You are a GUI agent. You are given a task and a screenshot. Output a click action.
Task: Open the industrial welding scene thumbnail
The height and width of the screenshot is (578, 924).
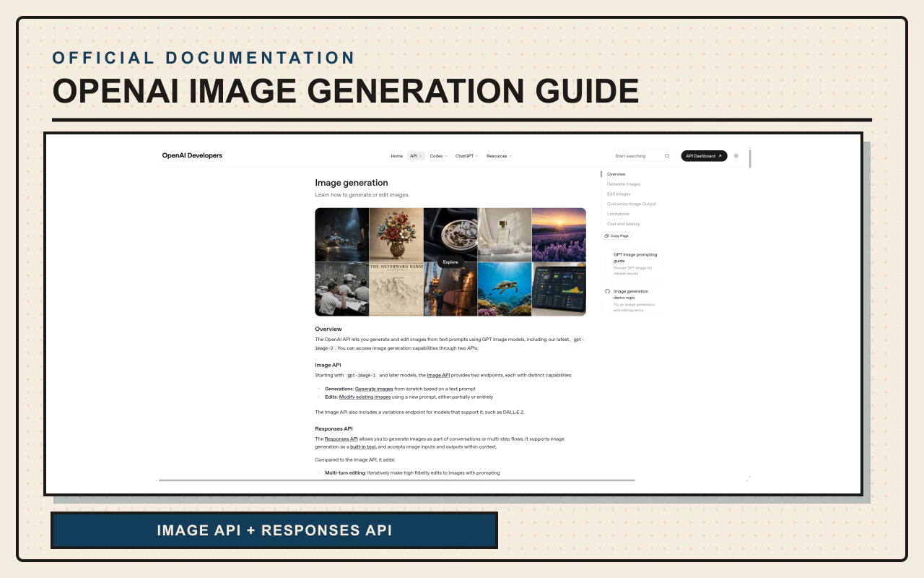click(450, 289)
